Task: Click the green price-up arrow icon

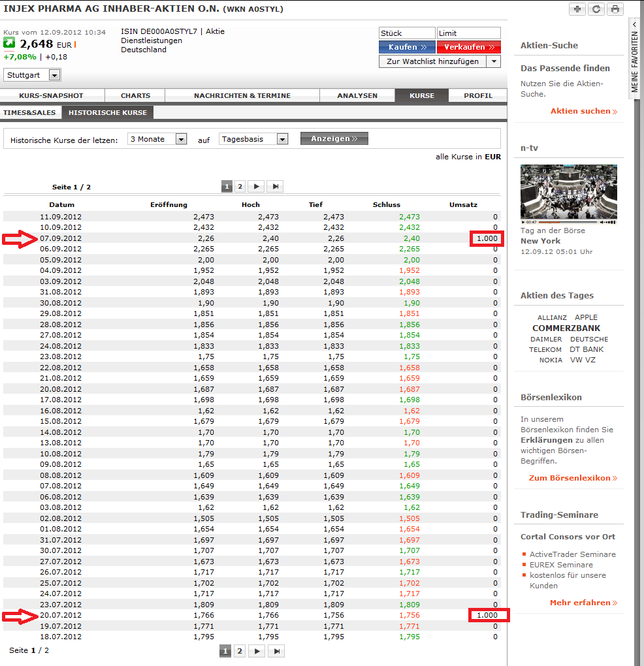Action: [x=9, y=43]
